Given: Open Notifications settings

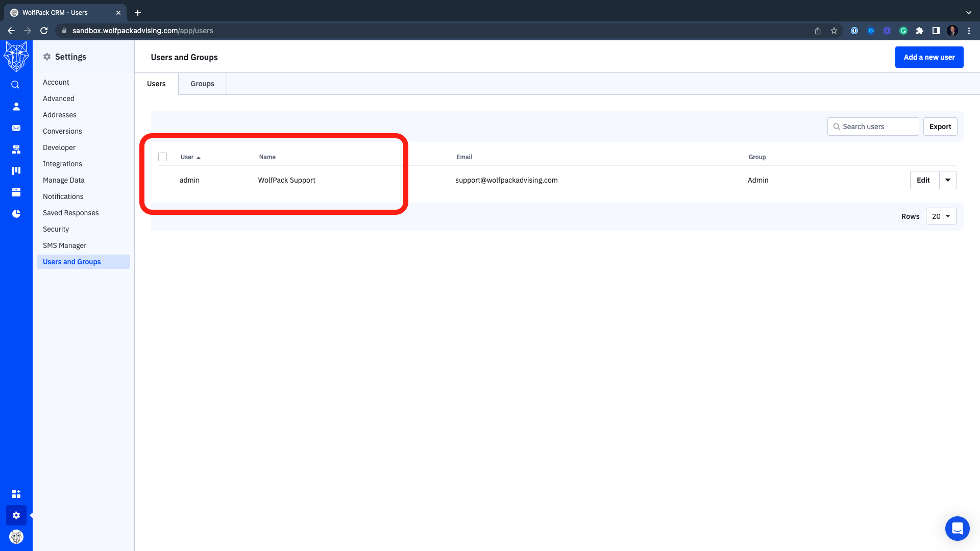Looking at the screenshot, I should 63,196.
